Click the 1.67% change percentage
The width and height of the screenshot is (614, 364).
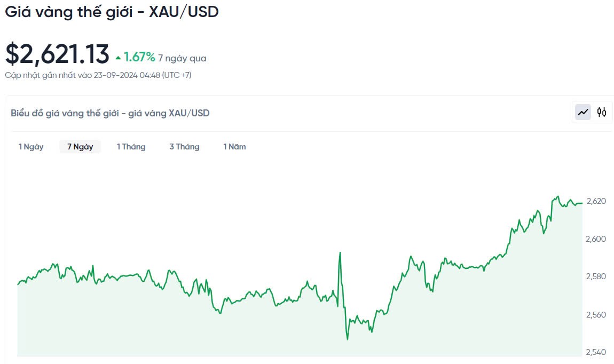139,57
